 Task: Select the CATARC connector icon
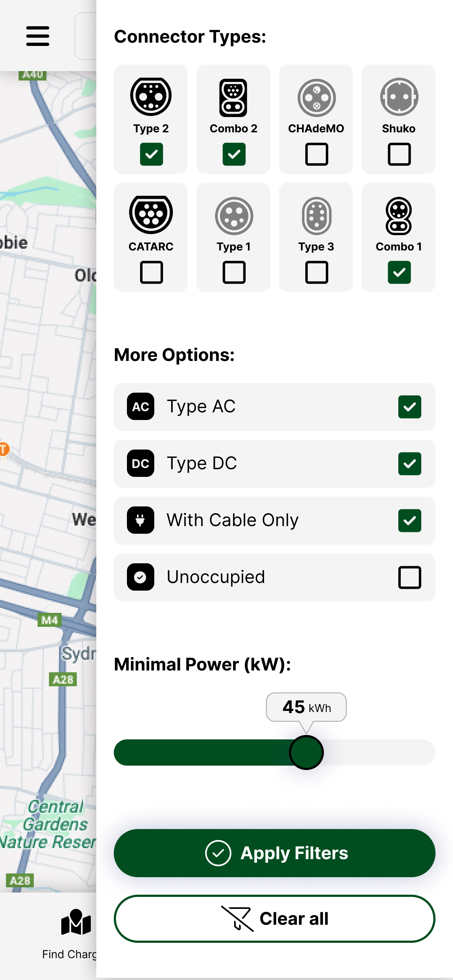(x=151, y=215)
